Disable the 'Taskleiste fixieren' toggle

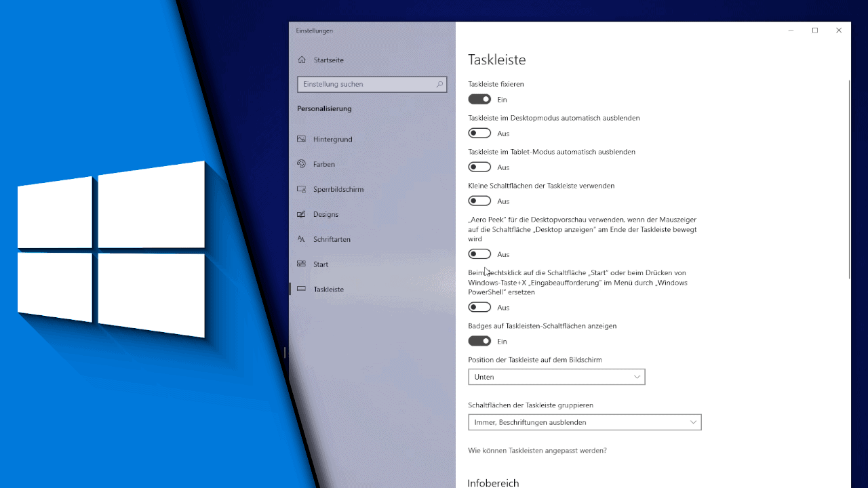coord(479,99)
